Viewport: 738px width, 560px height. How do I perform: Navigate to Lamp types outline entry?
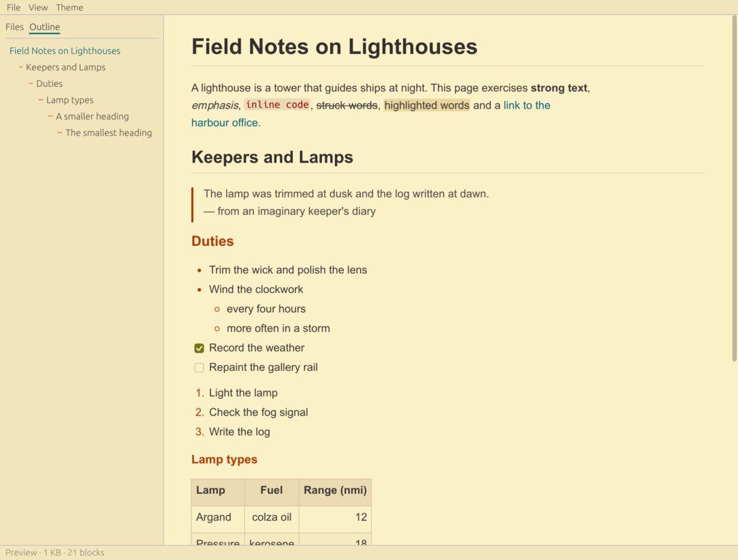[70, 100]
